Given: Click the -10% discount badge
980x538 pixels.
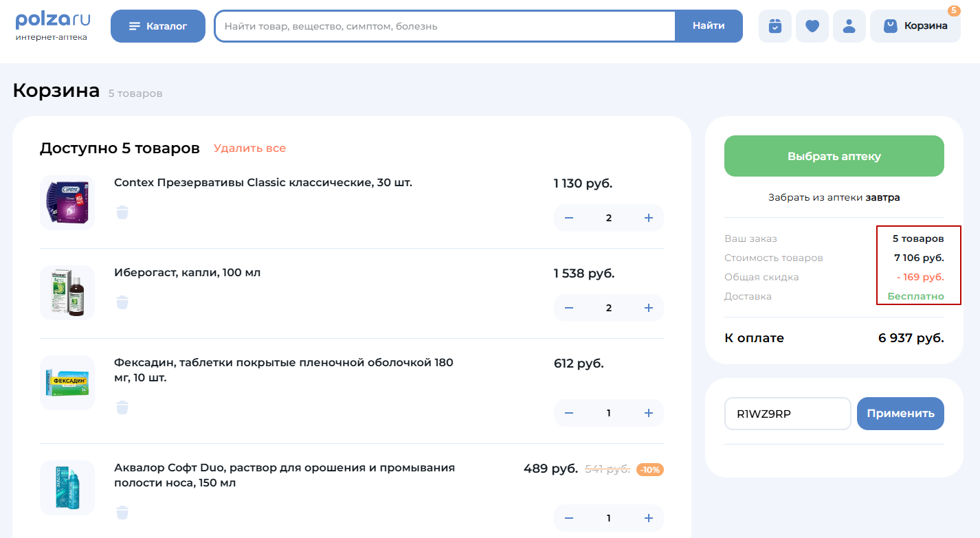Looking at the screenshot, I should point(650,470).
